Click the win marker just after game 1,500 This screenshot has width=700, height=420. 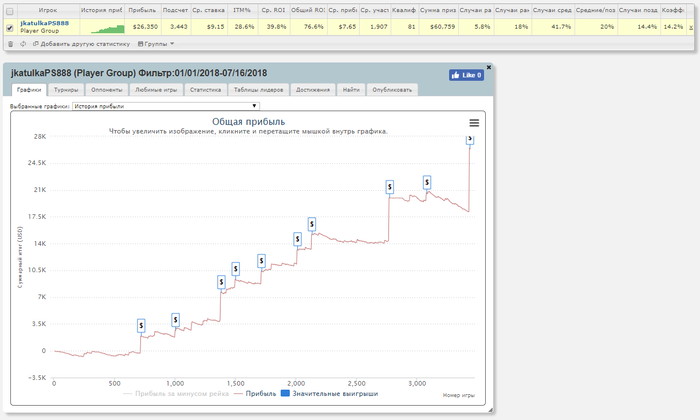point(236,269)
